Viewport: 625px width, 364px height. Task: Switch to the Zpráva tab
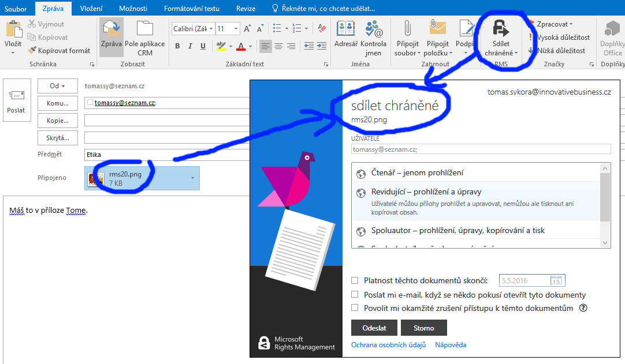53,8
